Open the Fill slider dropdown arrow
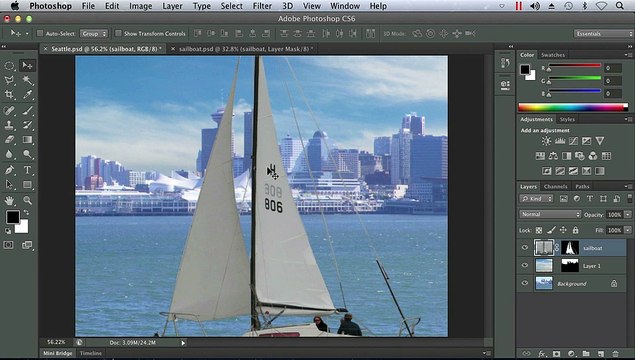The image size is (635, 360). click(x=628, y=230)
